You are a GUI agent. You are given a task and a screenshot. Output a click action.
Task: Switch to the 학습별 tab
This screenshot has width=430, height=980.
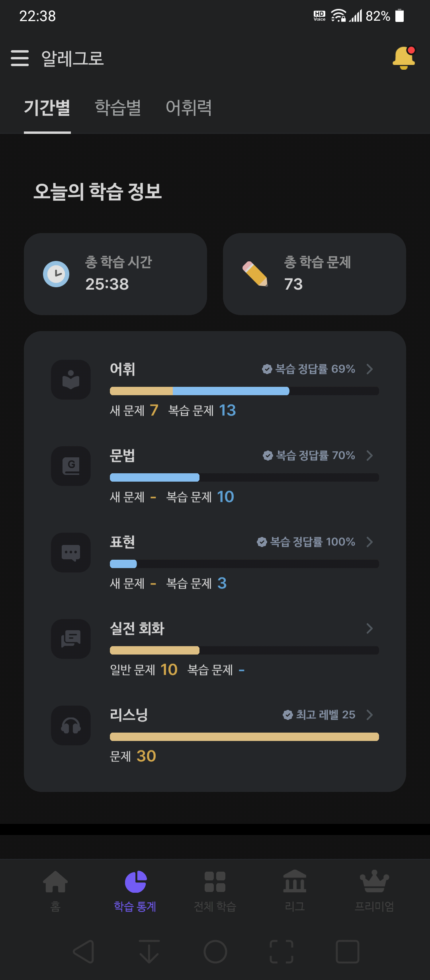tap(118, 108)
